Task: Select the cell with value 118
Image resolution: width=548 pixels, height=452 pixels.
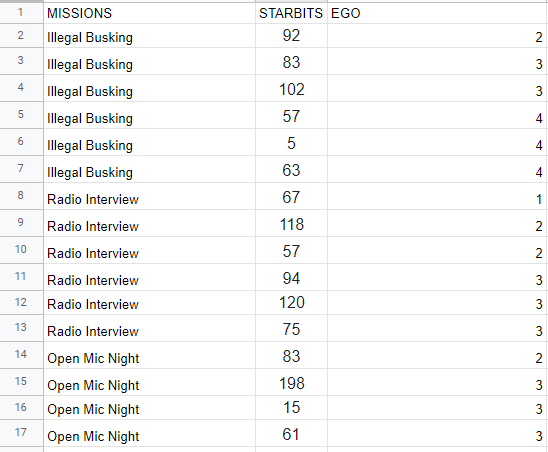Action: click(x=291, y=223)
